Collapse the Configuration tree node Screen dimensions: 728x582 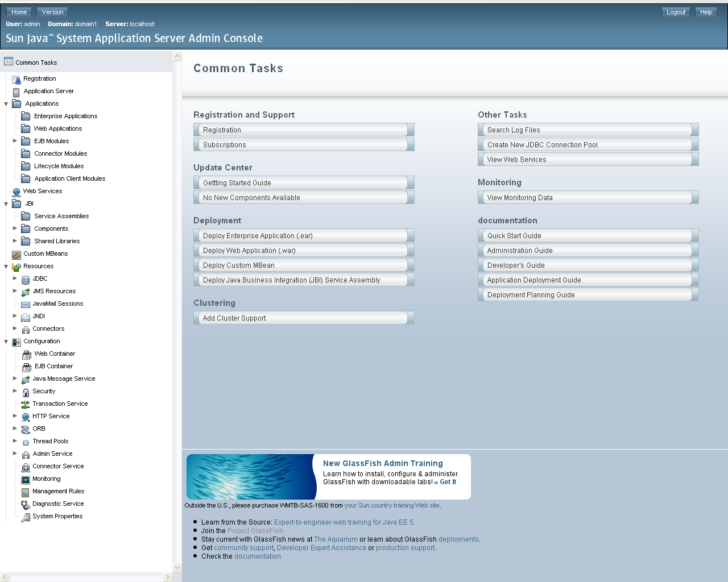click(6, 342)
